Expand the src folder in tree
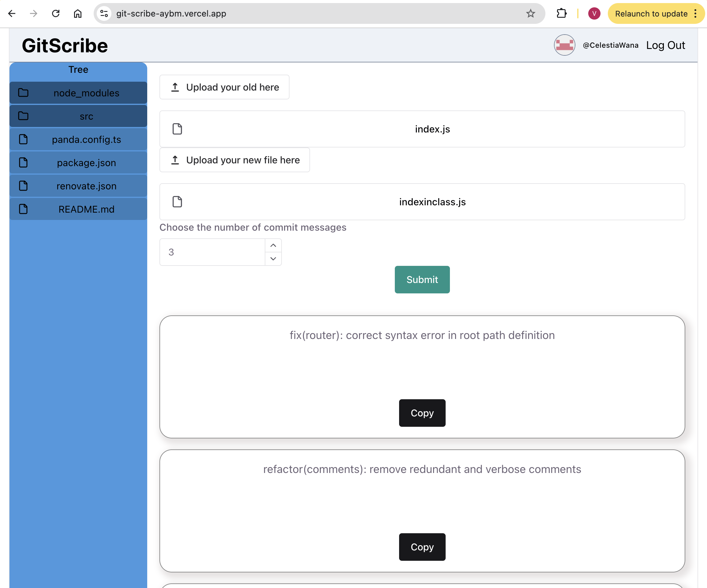 [78, 116]
